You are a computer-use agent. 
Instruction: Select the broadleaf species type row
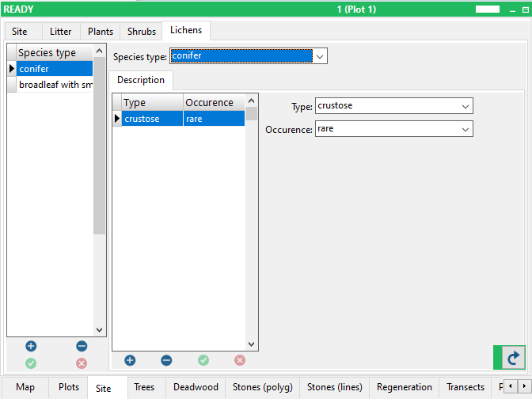click(x=55, y=85)
